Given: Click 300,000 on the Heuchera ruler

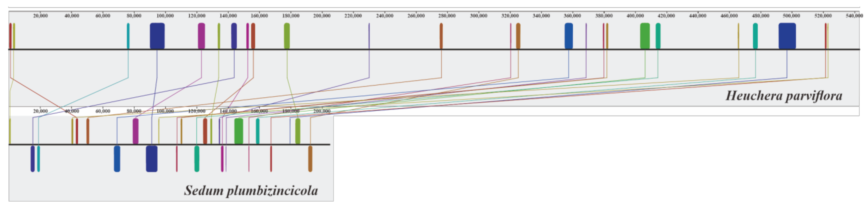Looking at the screenshot, I should pos(478,15).
